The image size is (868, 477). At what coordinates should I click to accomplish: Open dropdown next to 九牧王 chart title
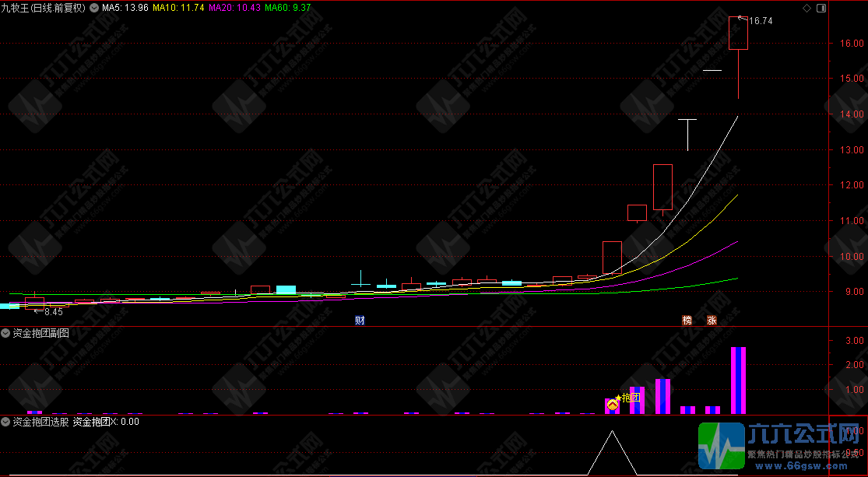pos(93,8)
